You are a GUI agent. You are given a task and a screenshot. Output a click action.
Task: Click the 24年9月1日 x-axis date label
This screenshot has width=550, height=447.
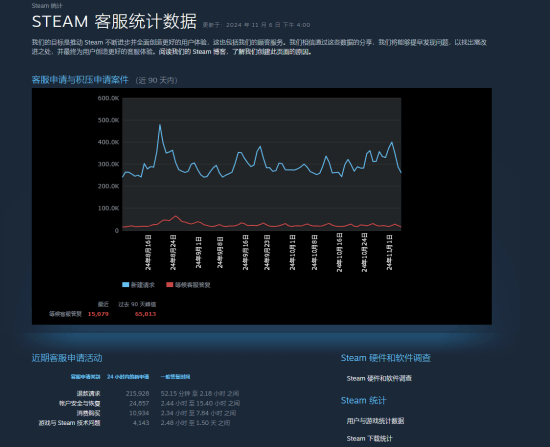[x=199, y=253]
